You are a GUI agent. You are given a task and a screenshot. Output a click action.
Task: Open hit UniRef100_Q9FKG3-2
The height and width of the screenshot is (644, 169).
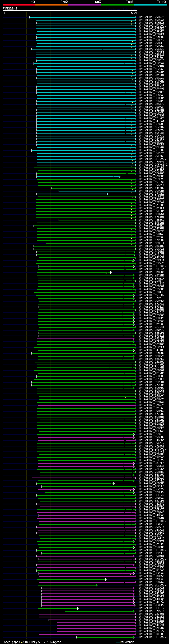153,165
